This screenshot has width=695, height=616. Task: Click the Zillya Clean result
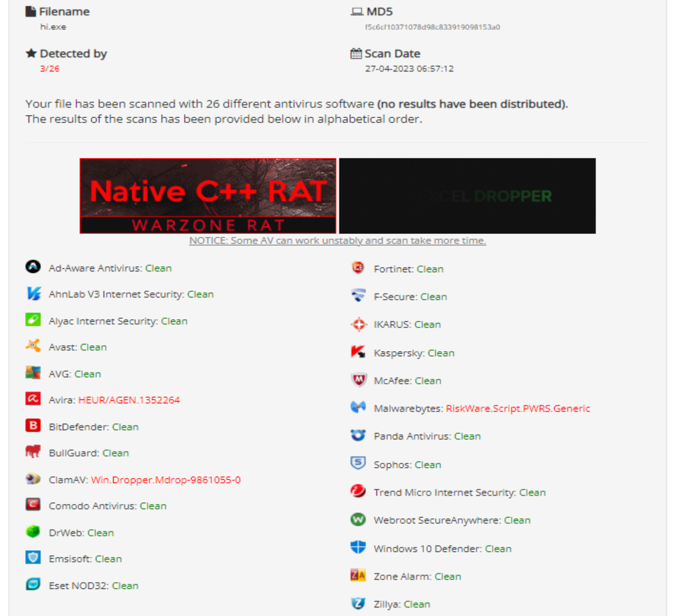(417, 604)
